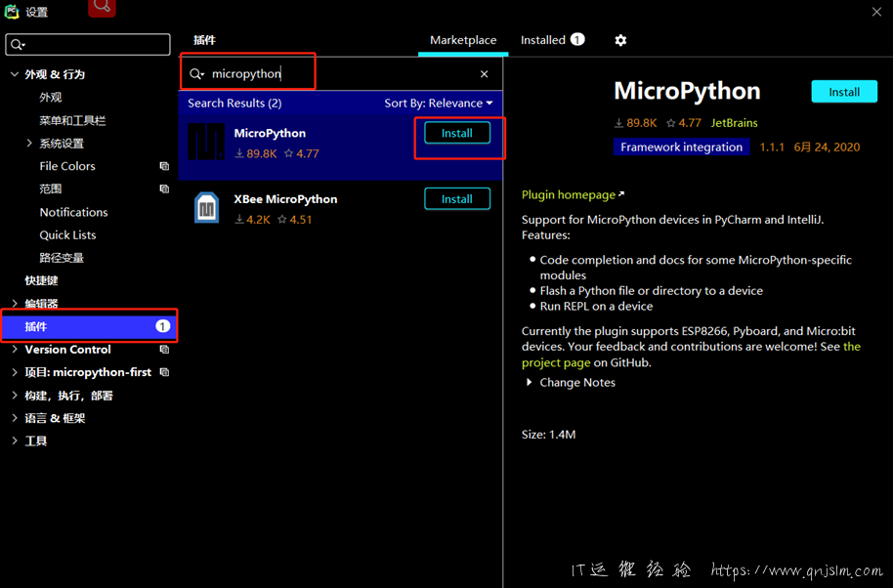
Task: Open the Sort By: Relevance dropdown
Action: click(x=438, y=103)
